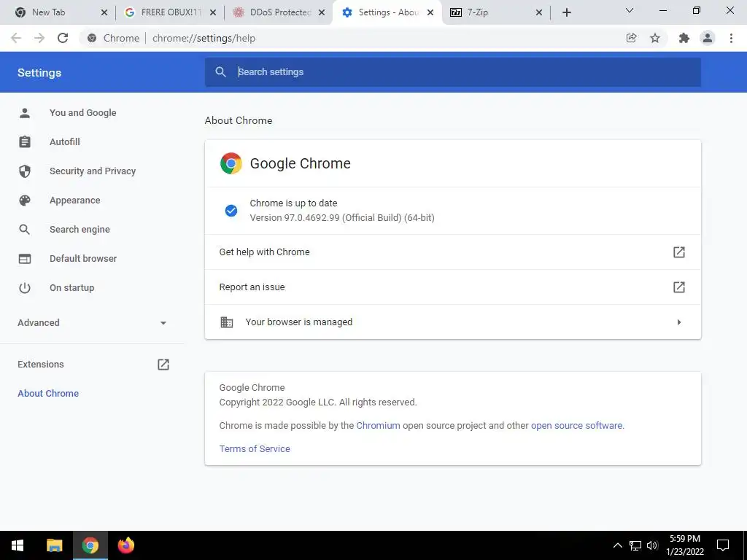Open Search engine settings
This screenshot has height=560, width=747.
pyautogui.click(x=80, y=230)
